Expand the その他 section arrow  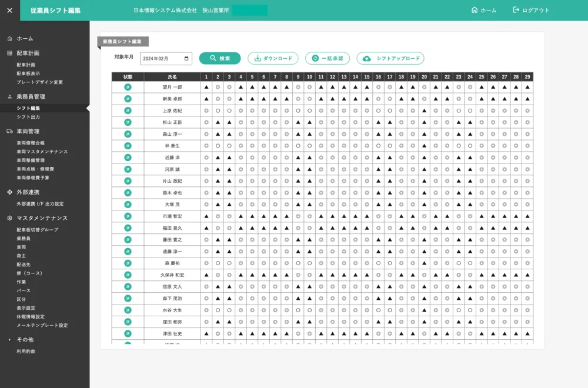9,340
